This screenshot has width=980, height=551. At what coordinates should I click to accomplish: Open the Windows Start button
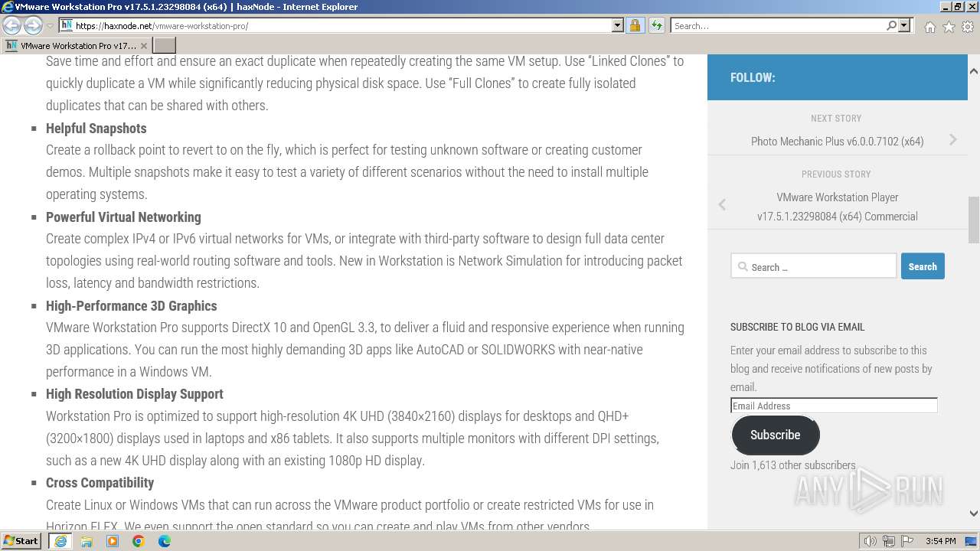(x=21, y=541)
